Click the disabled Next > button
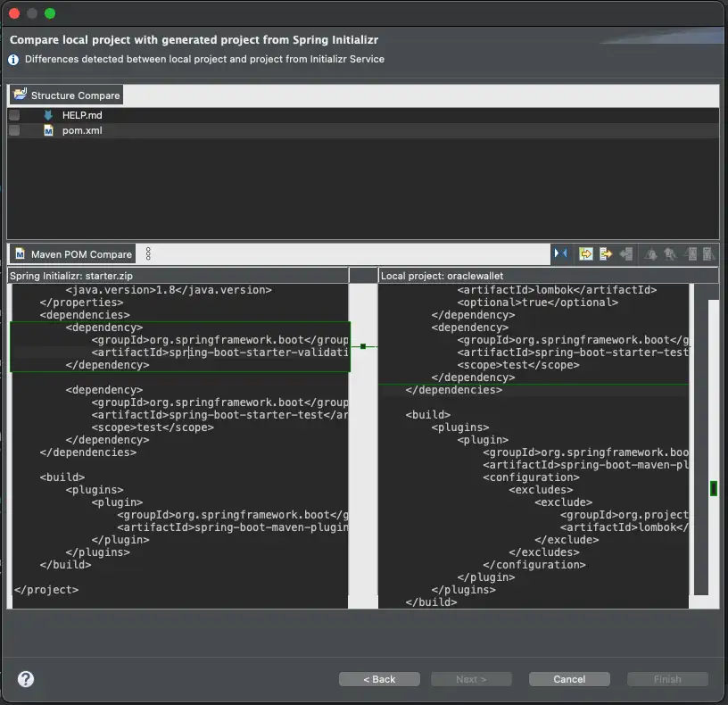 coord(471,679)
